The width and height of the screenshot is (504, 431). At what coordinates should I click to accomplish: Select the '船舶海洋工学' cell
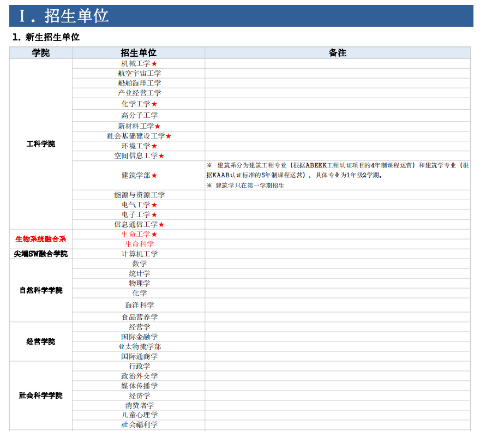click(x=139, y=83)
